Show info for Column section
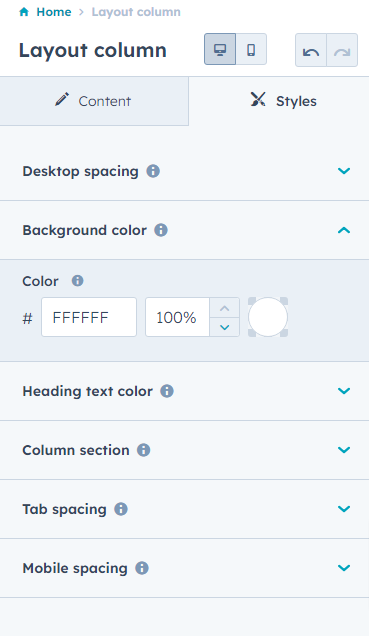Viewport: 369px width, 636px height. 144,450
